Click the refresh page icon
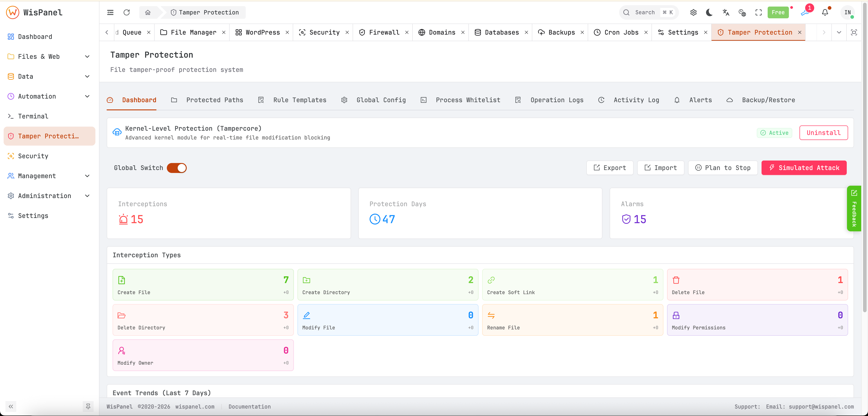Viewport: 868px width, 416px height. pos(127,12)
